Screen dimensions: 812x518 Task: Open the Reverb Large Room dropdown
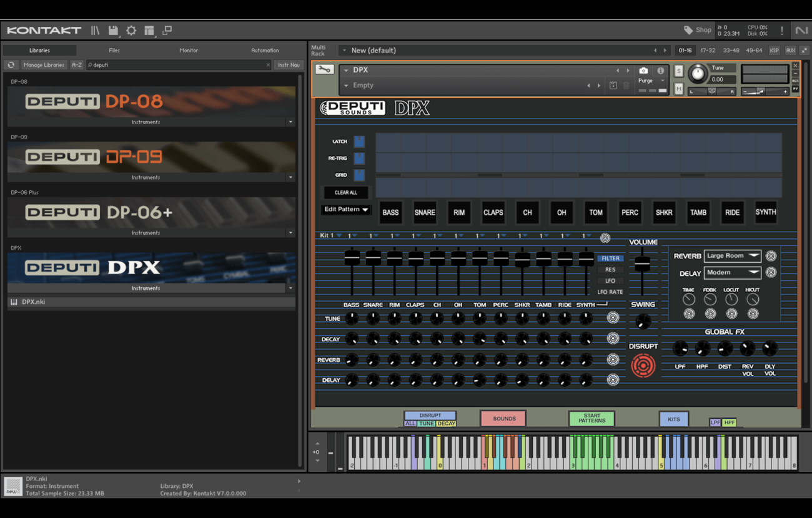[x=732, y=256]
